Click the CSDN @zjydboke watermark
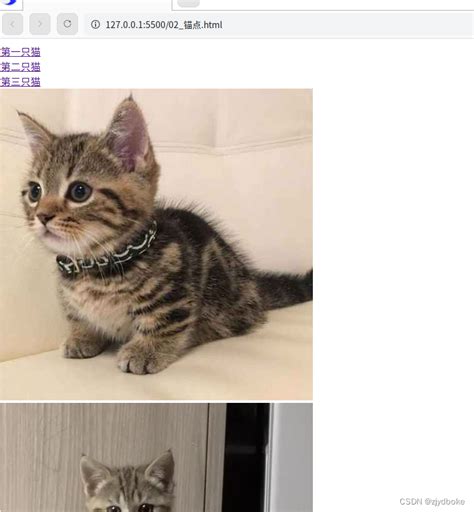Viewport: 474px width, 512px height. pos(432,502)
